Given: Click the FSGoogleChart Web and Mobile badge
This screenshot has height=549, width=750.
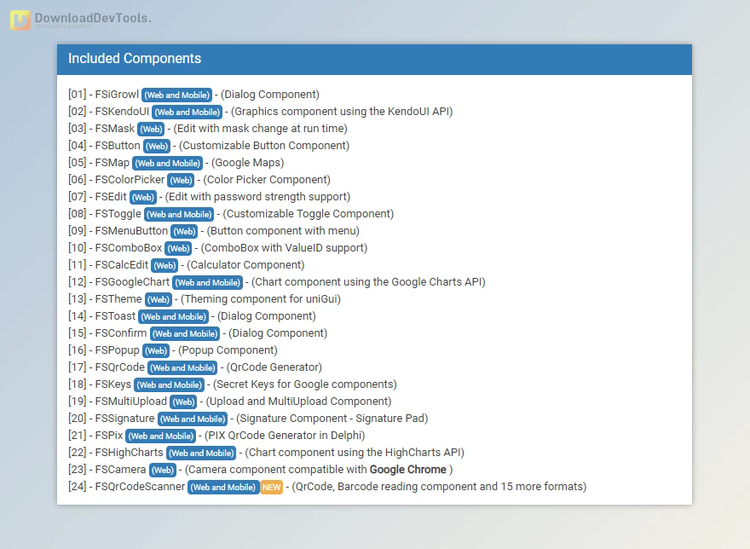Looking at the screenshot, I should (208, 283).
